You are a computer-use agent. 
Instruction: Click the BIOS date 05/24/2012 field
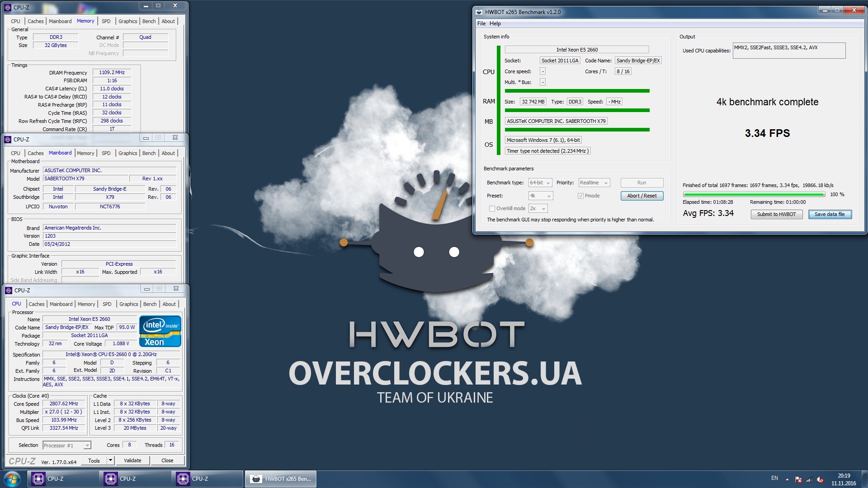pos(109,244)
